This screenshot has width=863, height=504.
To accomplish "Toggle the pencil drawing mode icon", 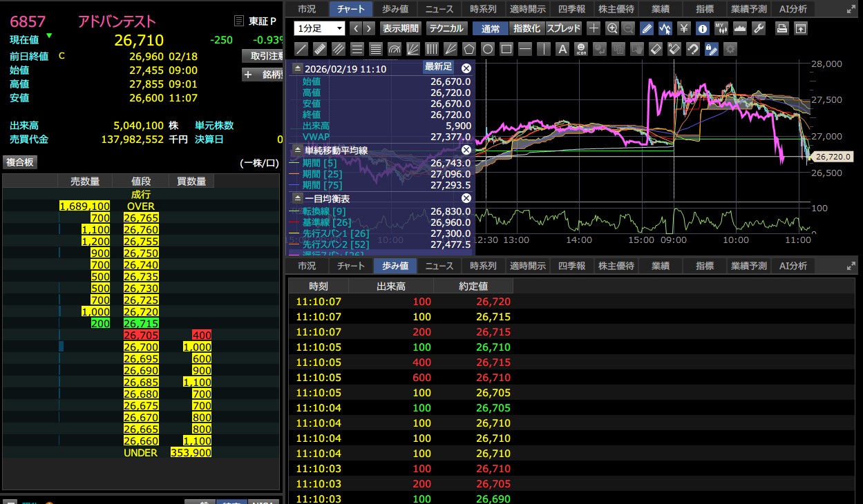I will 647,28.
